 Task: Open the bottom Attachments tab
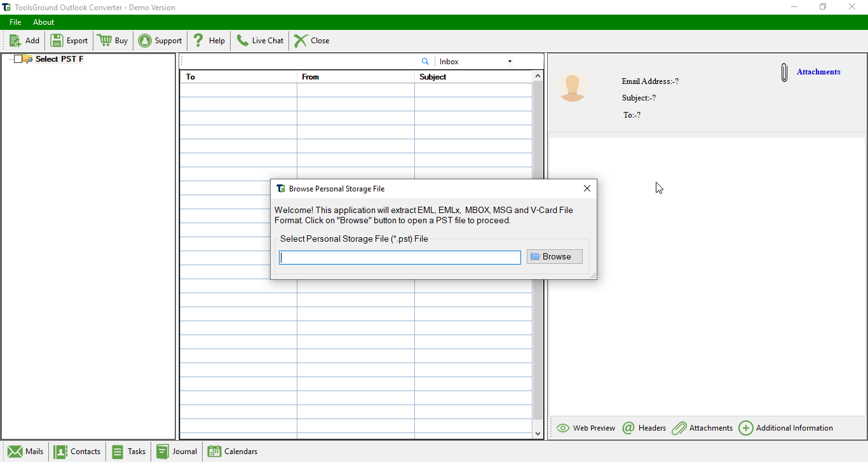703,428
